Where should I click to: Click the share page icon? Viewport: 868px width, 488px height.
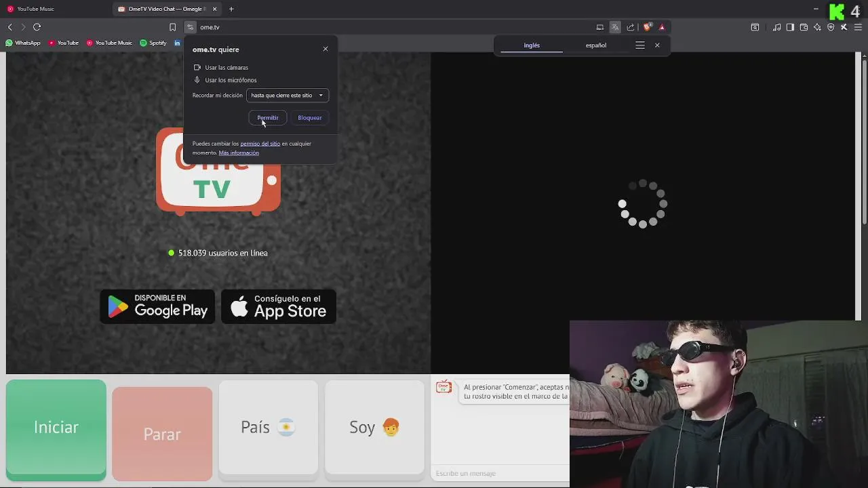[x=631, y=27]
